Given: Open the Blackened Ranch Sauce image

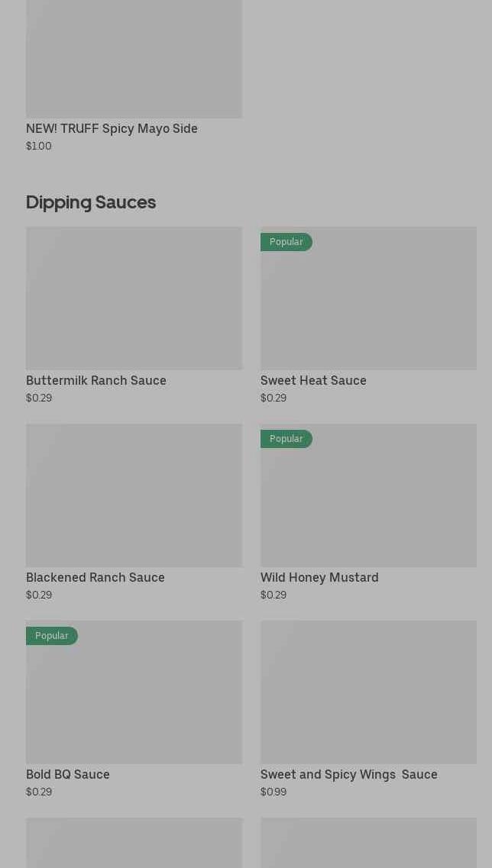Looking at the screenshot, I should [134, 495].
